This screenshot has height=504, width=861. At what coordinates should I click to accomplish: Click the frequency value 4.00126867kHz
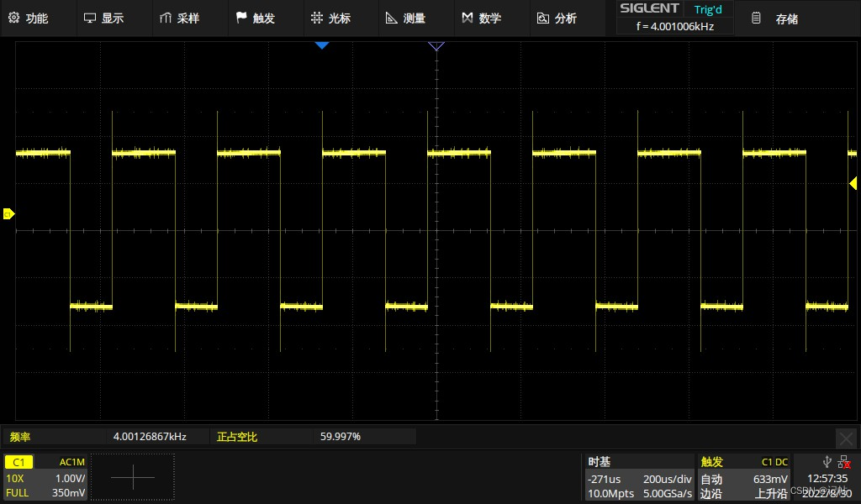150,437
